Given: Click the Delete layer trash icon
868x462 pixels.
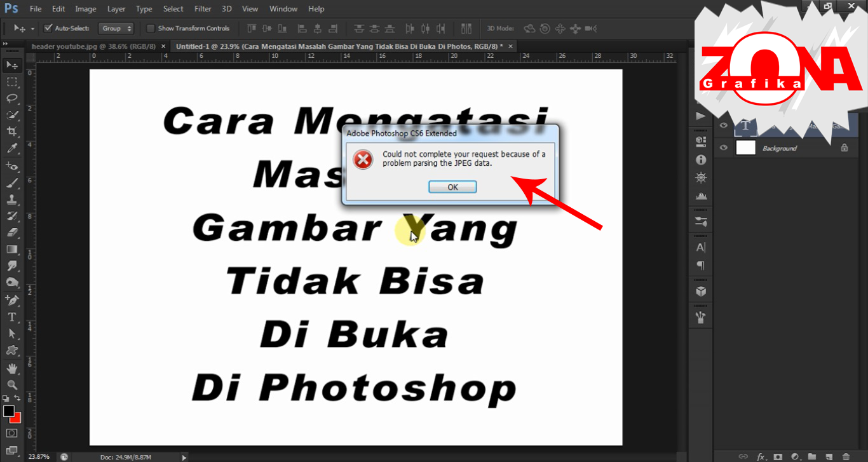Looking at the screenshot, I should (x=846, y=456).
